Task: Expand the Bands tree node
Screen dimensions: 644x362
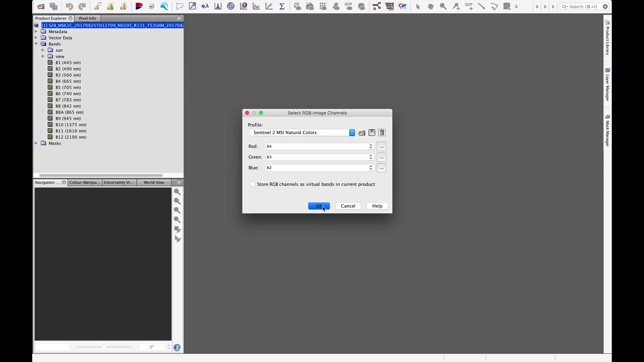Action: click(37, 44)
